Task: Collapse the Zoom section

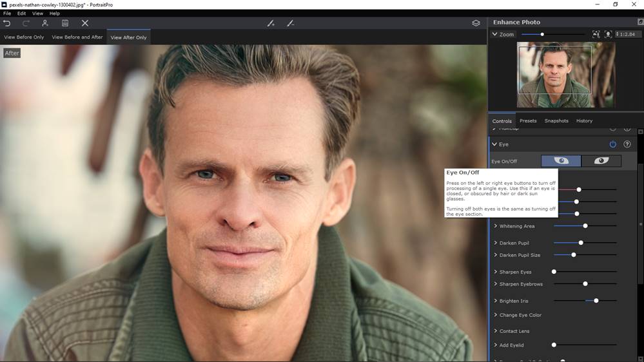Action: coord(494,35)
